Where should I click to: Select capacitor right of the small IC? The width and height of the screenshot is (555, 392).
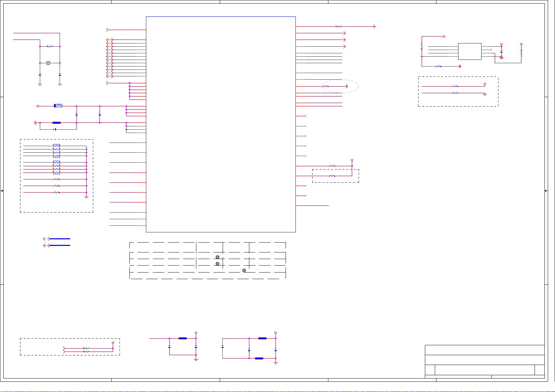point(501,52)
